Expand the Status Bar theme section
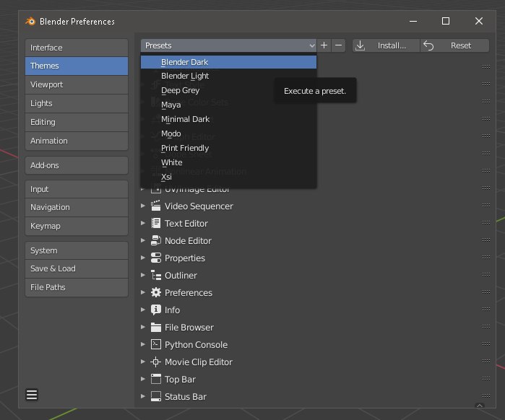Screen dimensions: 505x420 pyautogui.click(x=143, y=396)
